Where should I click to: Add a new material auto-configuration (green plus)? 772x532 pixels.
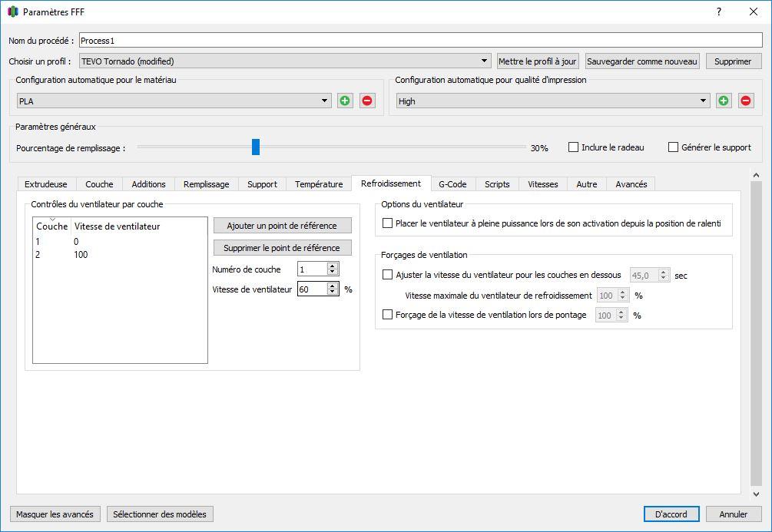[345, 101]
